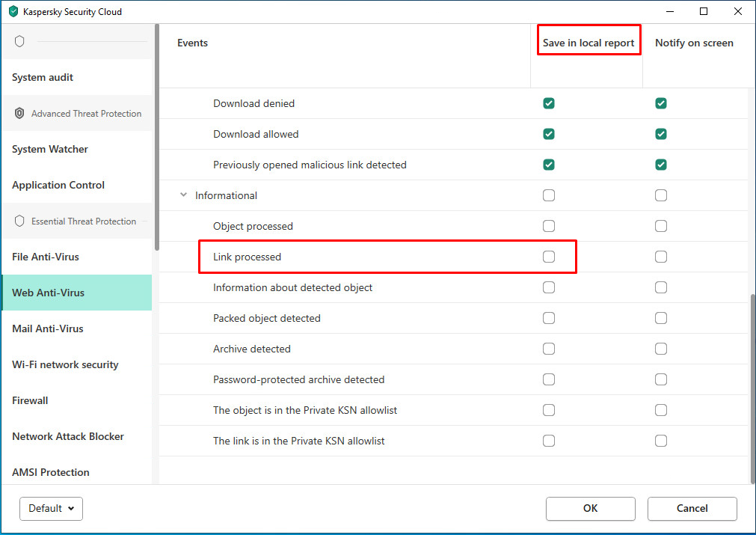Check Notify on screen for Password-protected archive detected
The width and height of the screenshot is (756, 535).
661,379
